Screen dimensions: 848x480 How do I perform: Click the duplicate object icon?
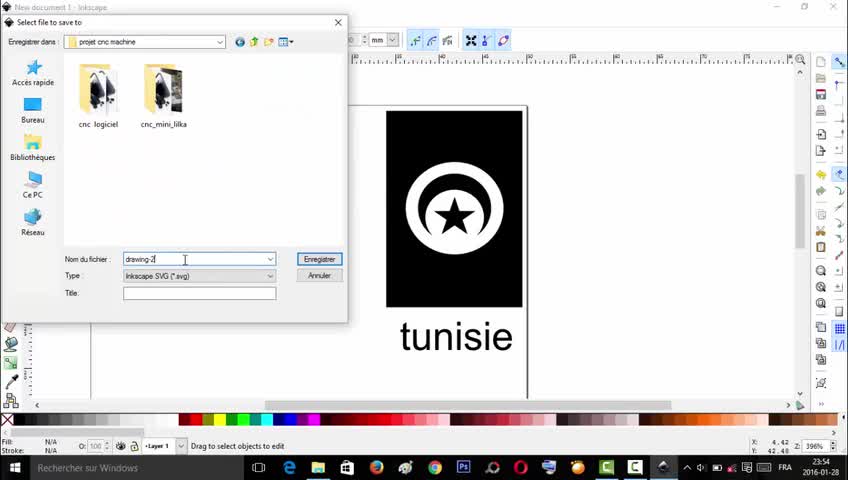820,327
